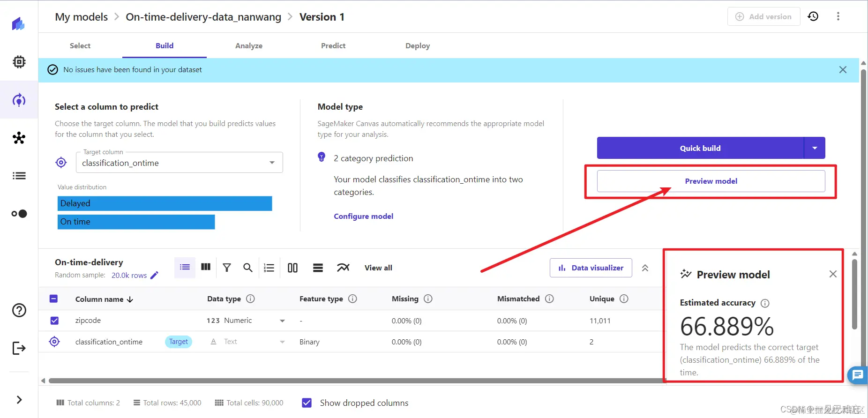The image size is (868, 418).
Task: Open My models sidebar icon
Action: coord(19,100)
